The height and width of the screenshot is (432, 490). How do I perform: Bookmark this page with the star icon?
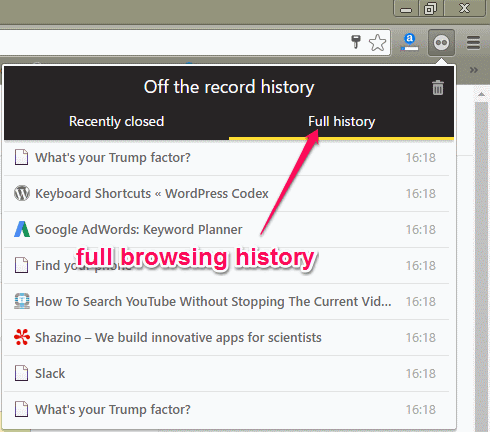pos(377,43)
